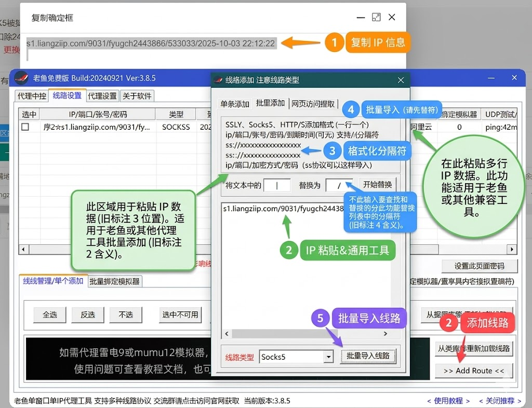This screenshot has height=408, width=532.
Task: Click the 选中不可用 button
Action: click(x=180, y=315)
